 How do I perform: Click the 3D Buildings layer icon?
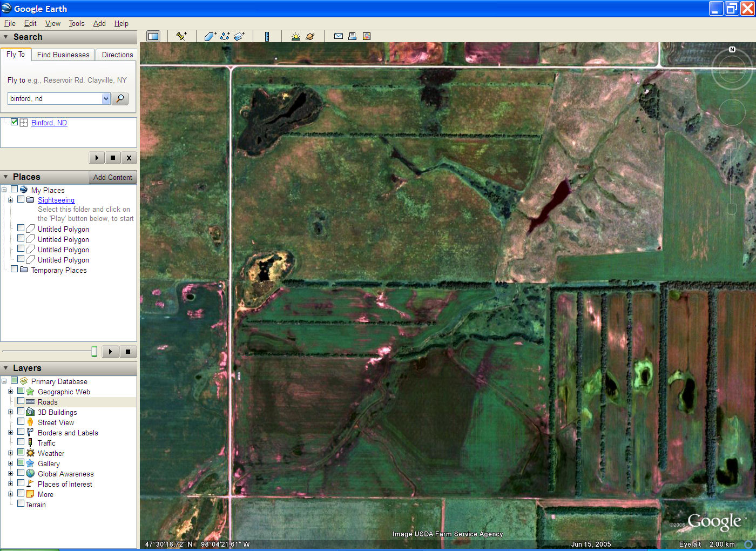coord(30,412)
